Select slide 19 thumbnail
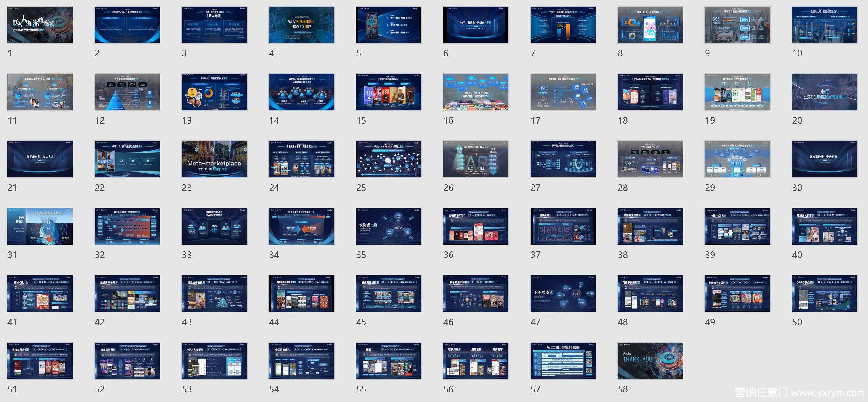This screenshot has height=402, width=868. (x=737, y=92)
